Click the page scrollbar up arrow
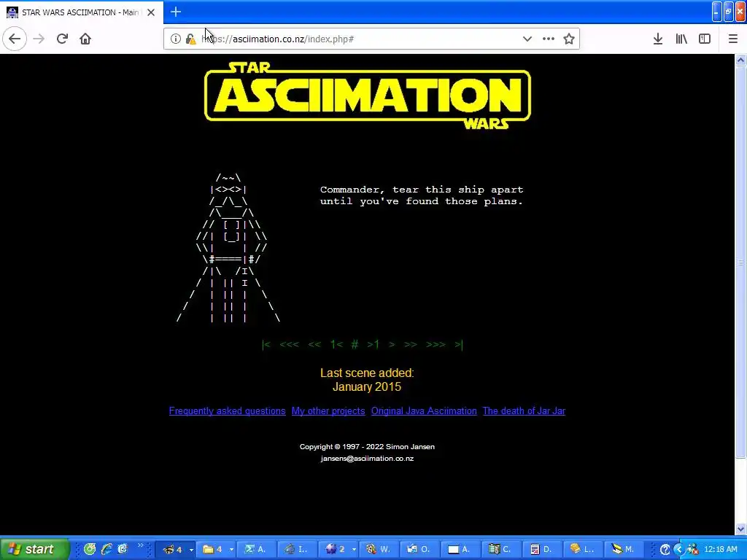Screen dimensions: 747x560 tap(741, 60)
